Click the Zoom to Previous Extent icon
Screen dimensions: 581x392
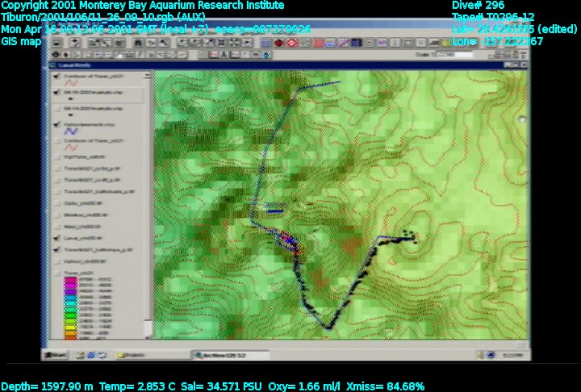coord(248,43)
